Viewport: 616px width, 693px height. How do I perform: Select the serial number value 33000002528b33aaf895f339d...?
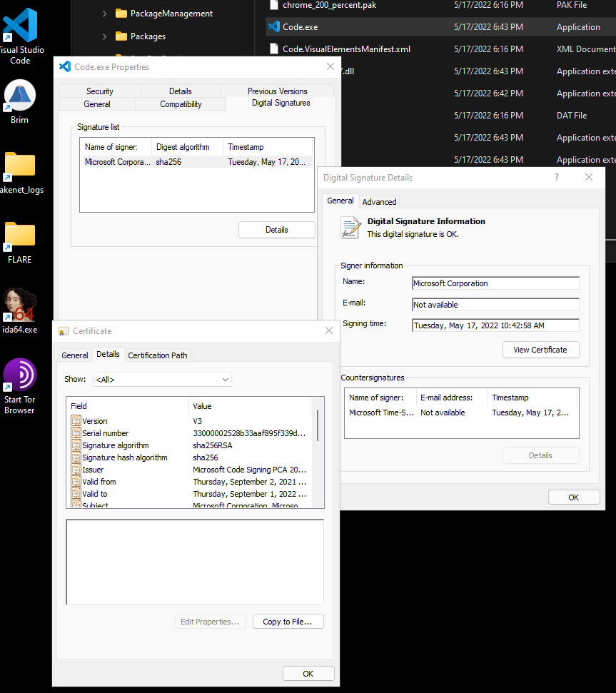(x=249, y=433)
